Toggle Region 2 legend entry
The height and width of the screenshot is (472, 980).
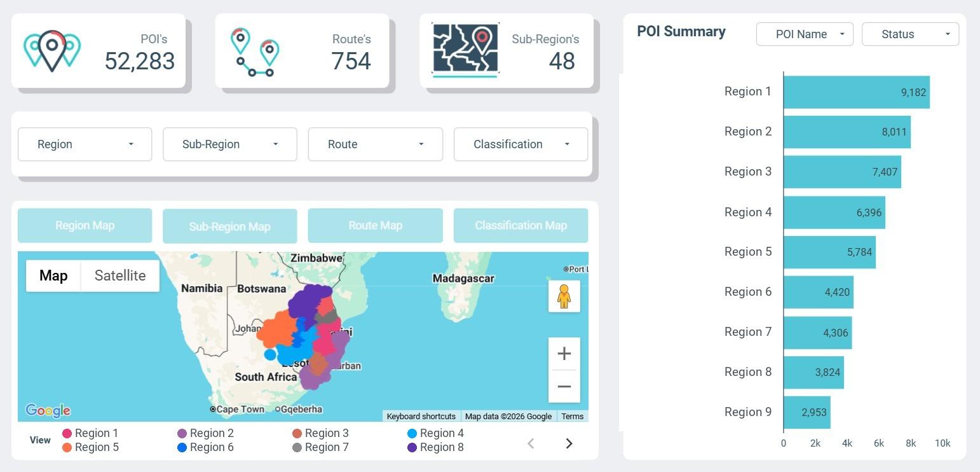(x=205, y=433)
